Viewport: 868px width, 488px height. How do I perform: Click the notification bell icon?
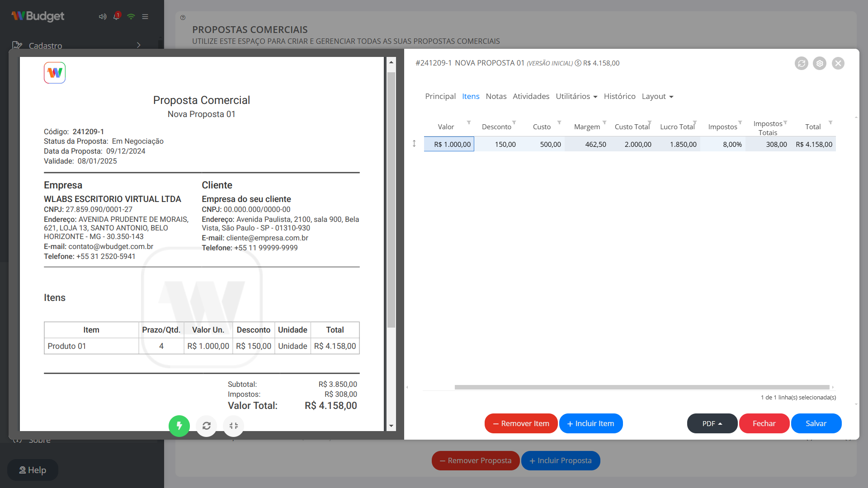pyautogui.click(x=117, y=16)
